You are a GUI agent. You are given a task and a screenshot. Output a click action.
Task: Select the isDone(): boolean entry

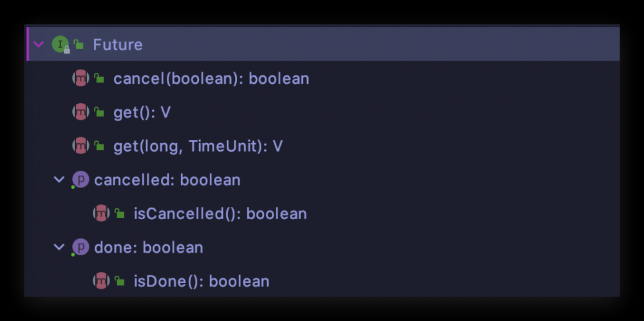click(x=201, y=281)
